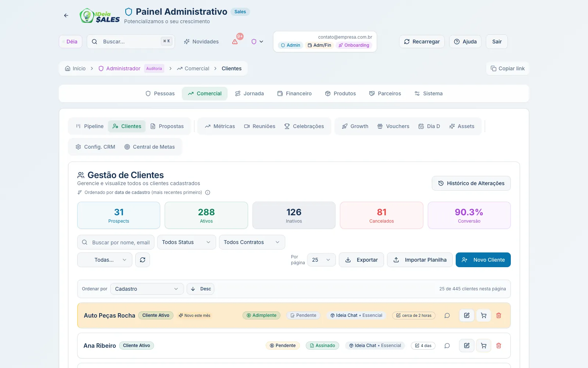Click the 90.3% Conversão card
This screenshot has width=588, height=368.
469,215
